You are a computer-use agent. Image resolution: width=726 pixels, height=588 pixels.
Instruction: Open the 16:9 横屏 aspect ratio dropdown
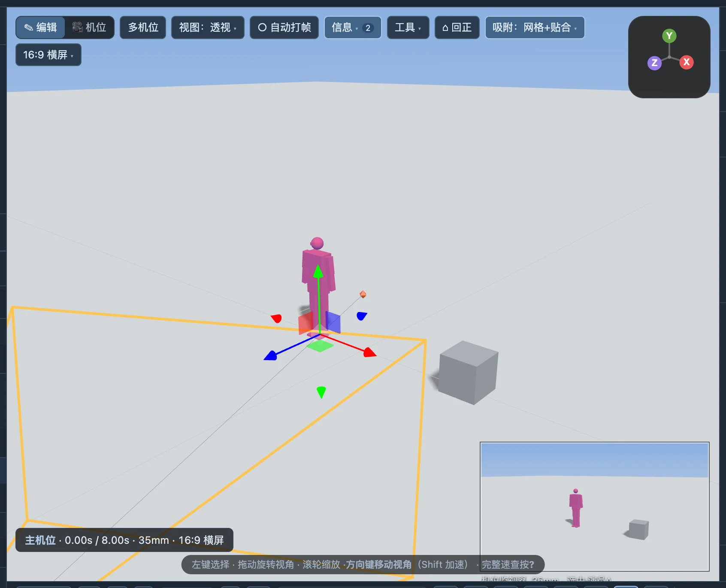(x=48, y=55)
